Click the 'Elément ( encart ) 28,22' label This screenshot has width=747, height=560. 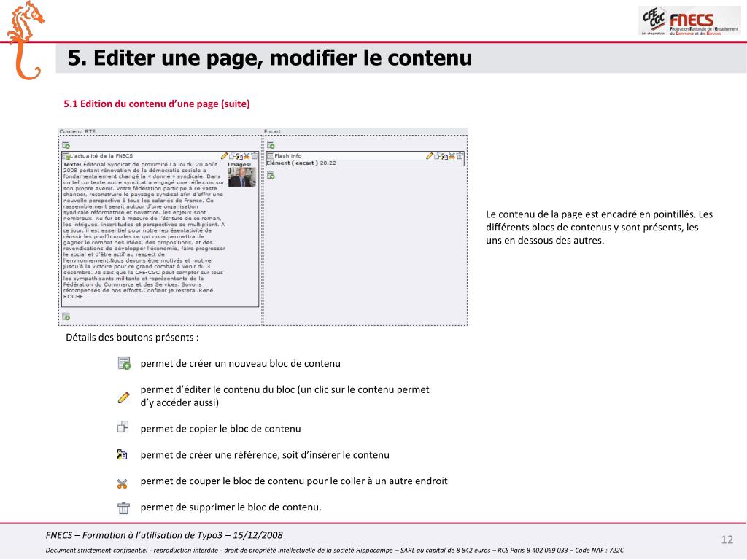(301, 163)
